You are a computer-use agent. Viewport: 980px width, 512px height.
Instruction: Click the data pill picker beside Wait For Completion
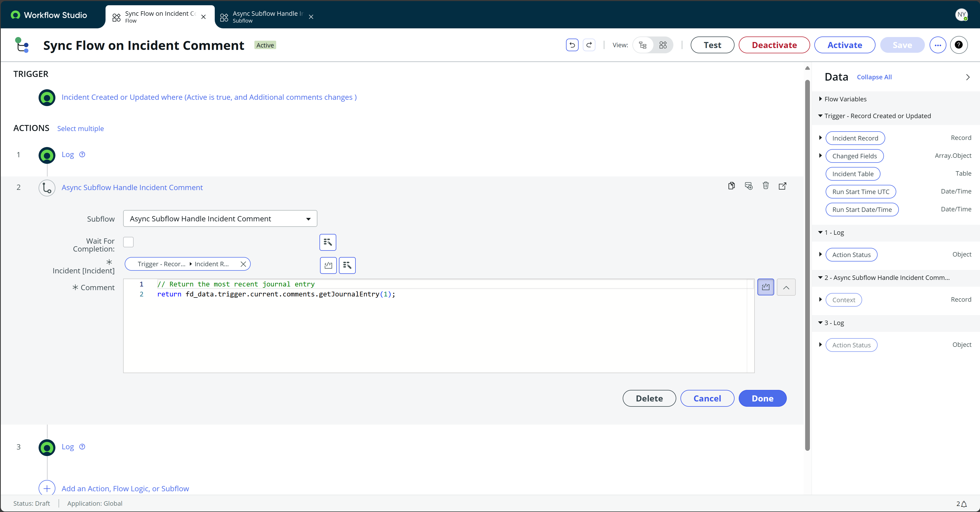[x=328, y=242]
